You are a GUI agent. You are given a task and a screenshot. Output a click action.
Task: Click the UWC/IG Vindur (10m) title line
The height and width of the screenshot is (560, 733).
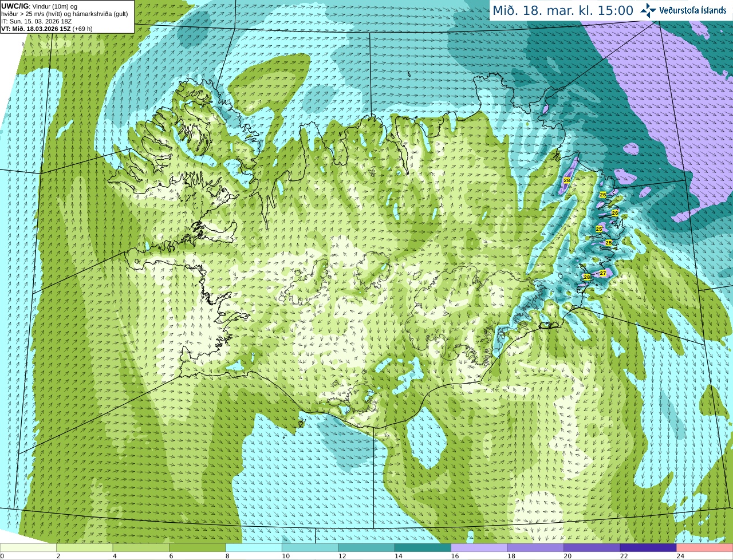click(40, 6)
